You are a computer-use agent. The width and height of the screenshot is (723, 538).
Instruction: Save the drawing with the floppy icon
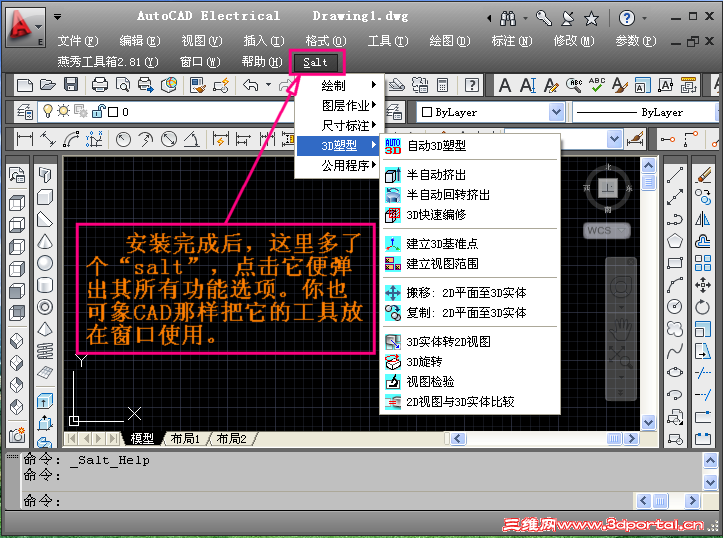click(71, 85)
